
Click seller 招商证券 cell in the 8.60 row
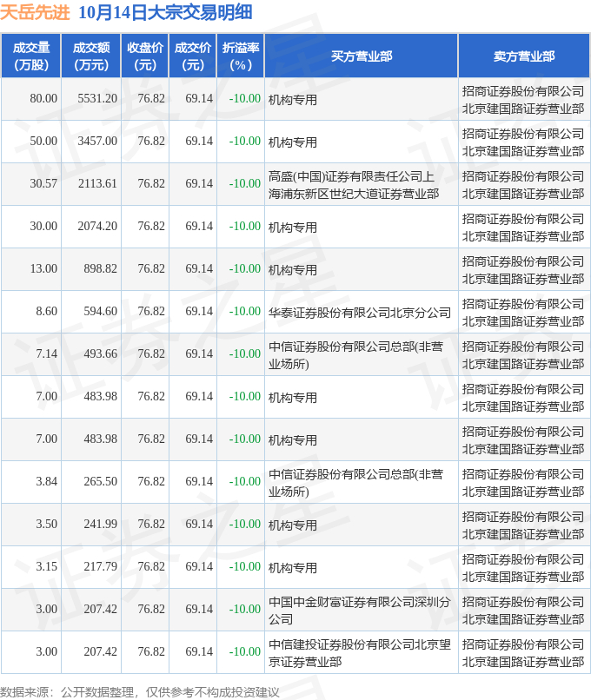pyautogui.click(x=523, y=313)
